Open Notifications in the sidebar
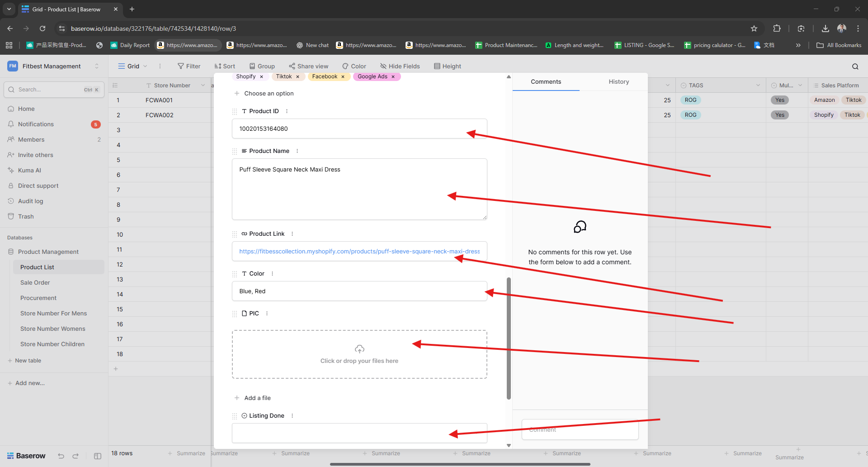The image size is (868, 467). 36,124
